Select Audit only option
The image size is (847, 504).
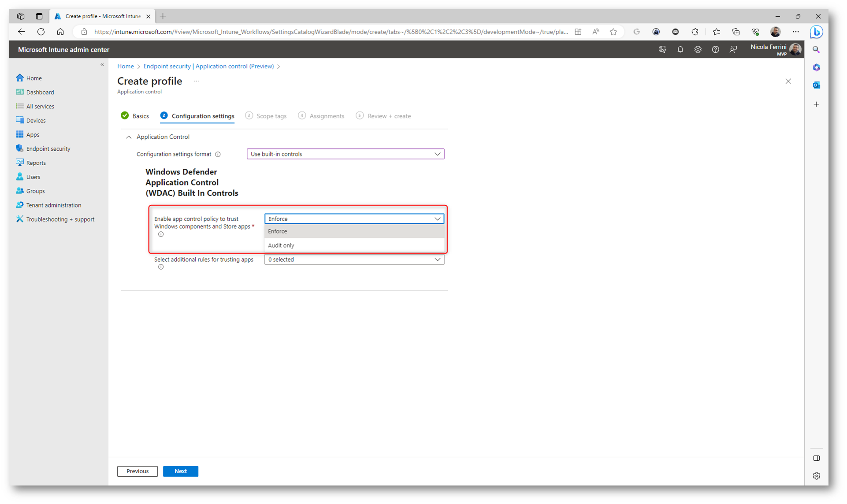354,245
